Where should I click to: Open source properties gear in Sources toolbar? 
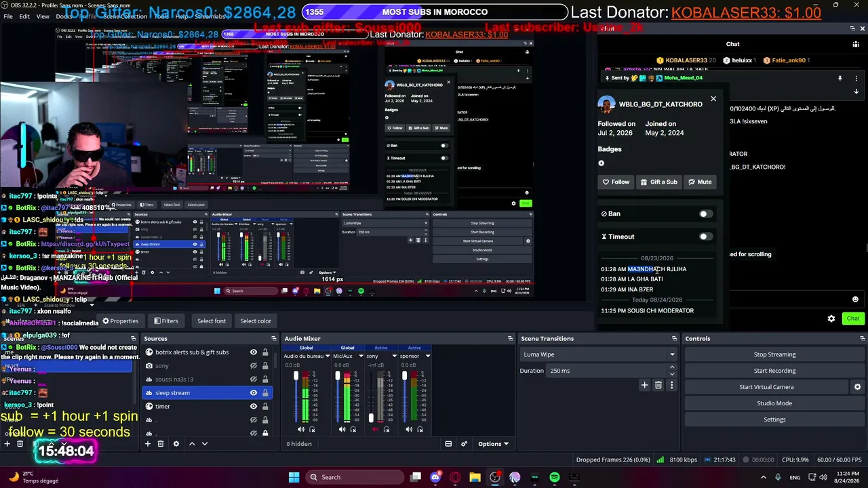[176, 444]
